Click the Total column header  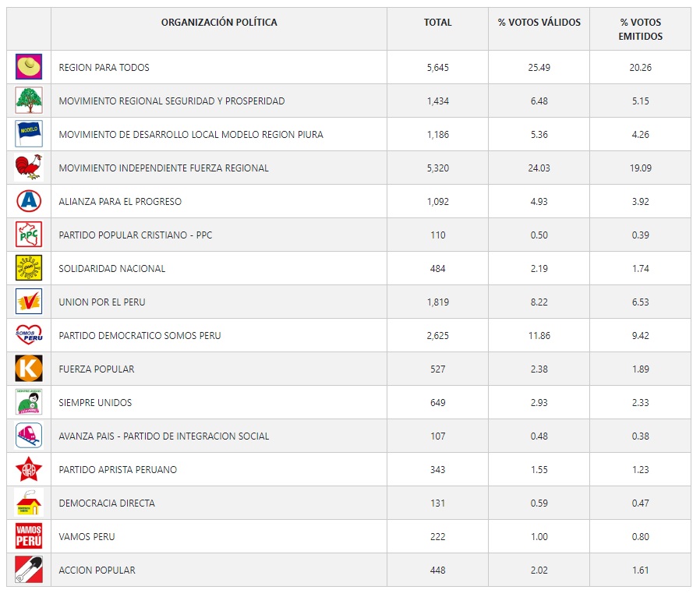[x=437, y=23]
